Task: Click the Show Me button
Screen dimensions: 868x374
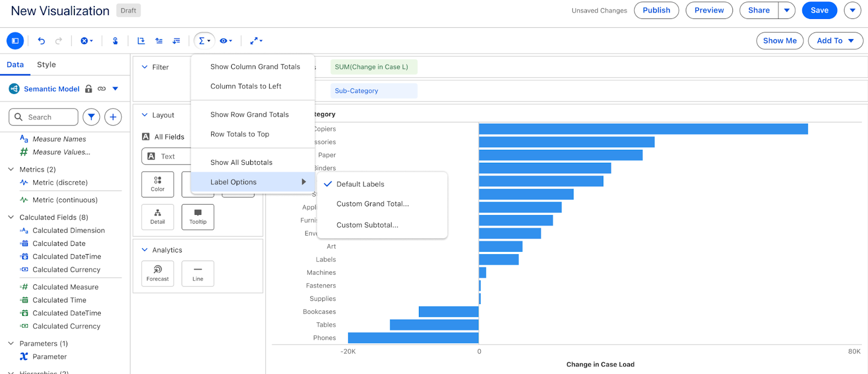Action: point(780,41)
